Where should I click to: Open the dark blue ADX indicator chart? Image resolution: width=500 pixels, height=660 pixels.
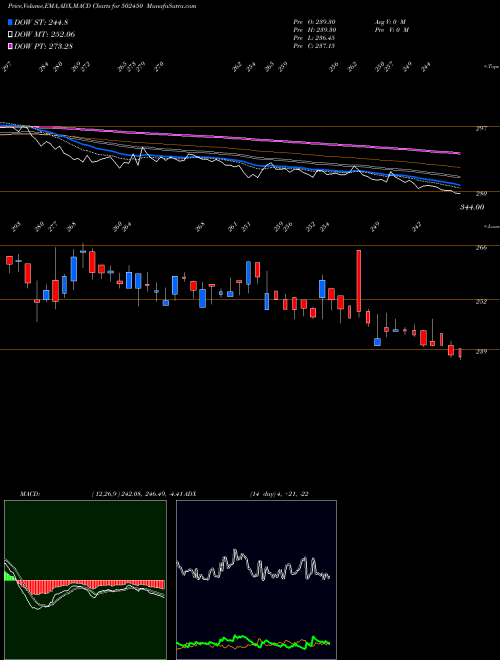(256, 580)
